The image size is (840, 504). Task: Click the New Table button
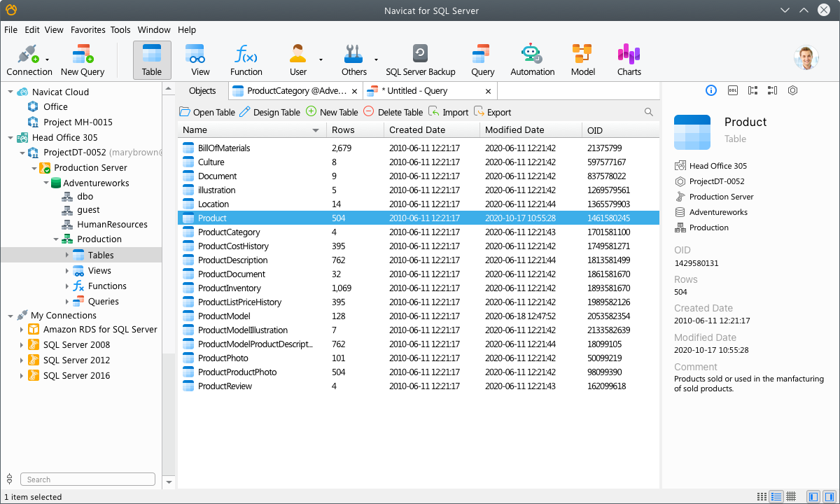coord(332,112)
